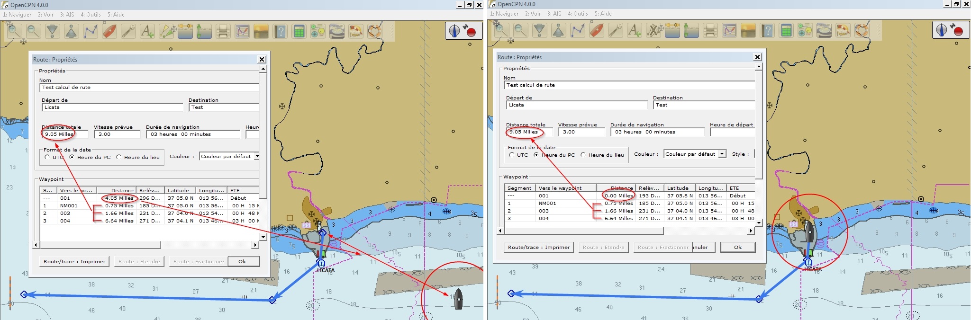Select the NM001 waypoint row in left dialog
The width and height of the screenshot is (980, 320).
[x=149, y=206]
